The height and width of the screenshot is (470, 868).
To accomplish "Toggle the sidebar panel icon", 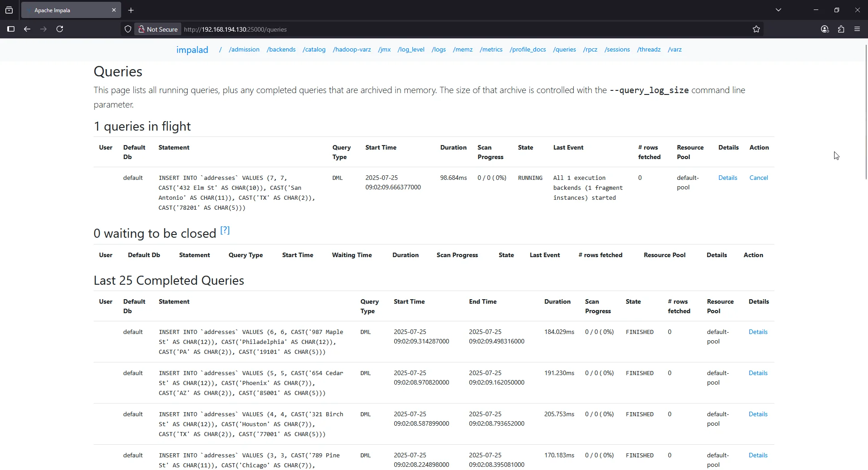I will (x=11, y=29).
